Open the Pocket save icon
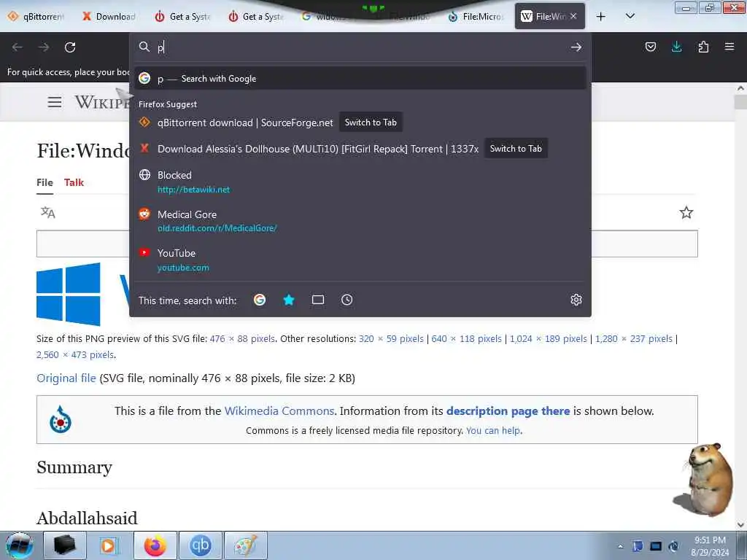747x560 pixels. coord(650,47)
